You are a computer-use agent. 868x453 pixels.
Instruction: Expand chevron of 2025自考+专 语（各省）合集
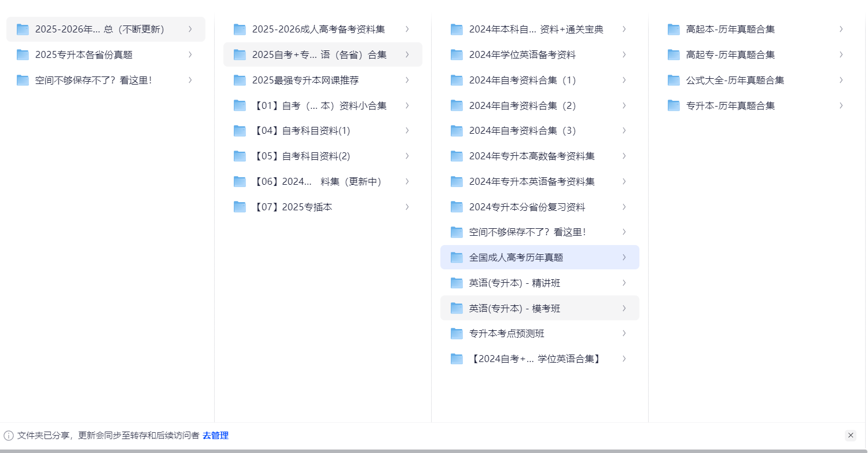click(407, 54)
